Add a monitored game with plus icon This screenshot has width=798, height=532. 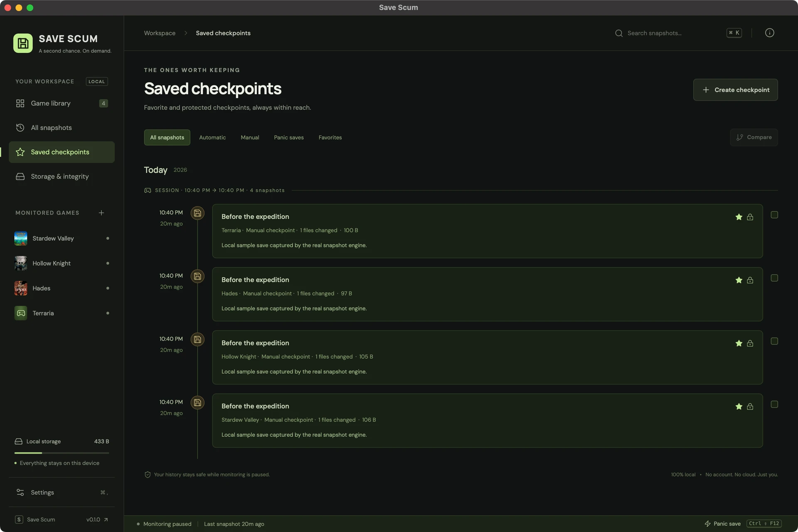tap(101, 213)
